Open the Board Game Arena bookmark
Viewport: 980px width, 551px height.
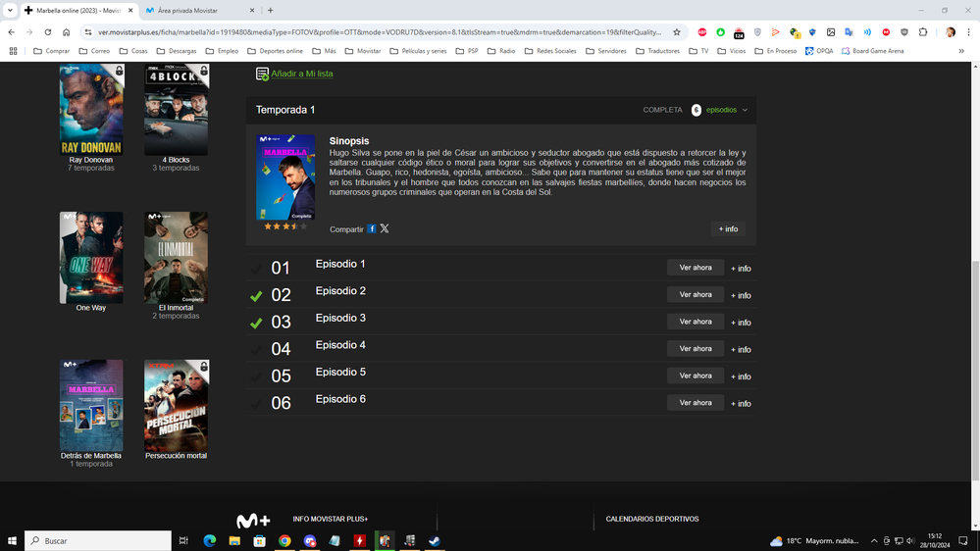(872, 51)
